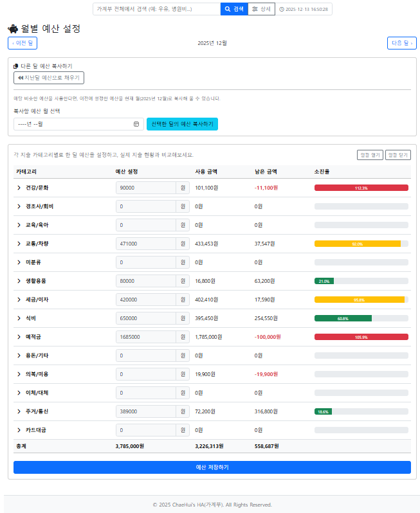Edit 세금/이자 budget field showing 420000
The height and width of the screenshot is (513, 420).
pyautogui.click(x=145, y=300)
